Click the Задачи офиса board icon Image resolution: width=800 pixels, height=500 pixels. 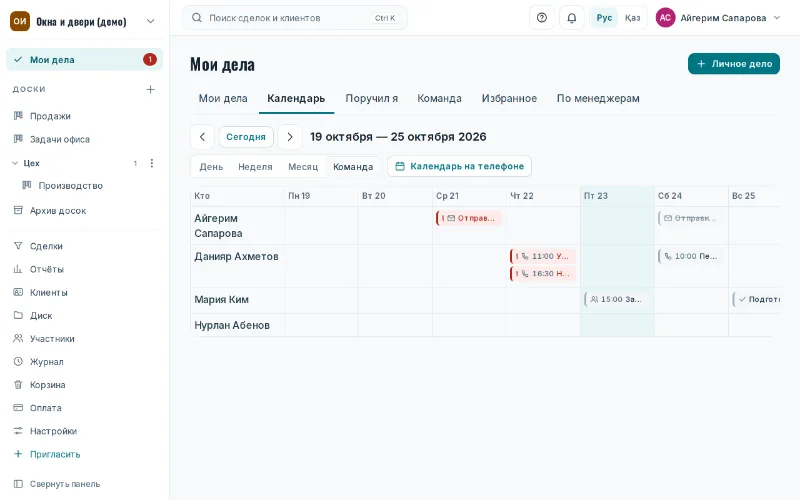[18, 139]
